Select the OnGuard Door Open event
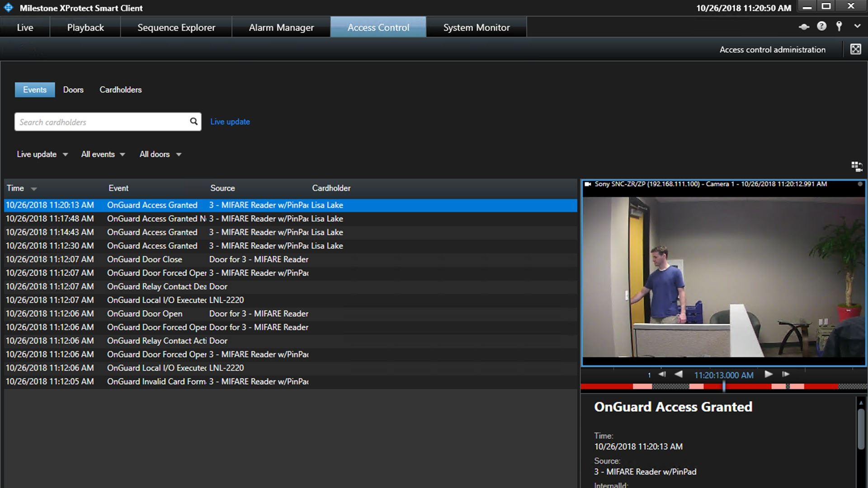This screenshot has width=868, height=488. click(x=291, y=314)
